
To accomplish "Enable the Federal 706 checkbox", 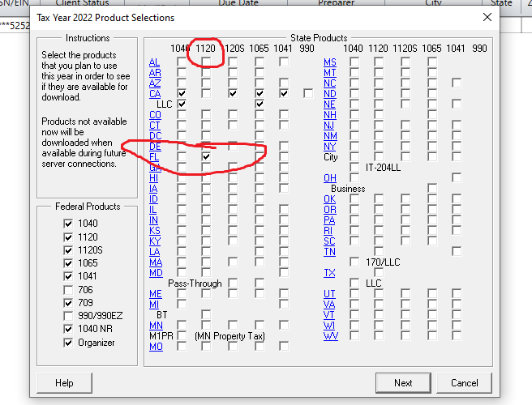I will pyautogui.click(x=68, y=290).
